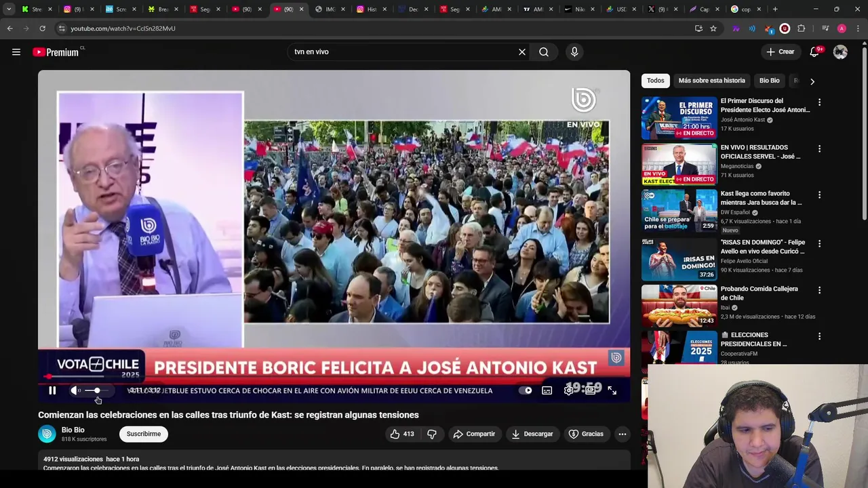The image size is (868, 488).
Task: Open Chrome profile avatar
Action: click(842, 28)
